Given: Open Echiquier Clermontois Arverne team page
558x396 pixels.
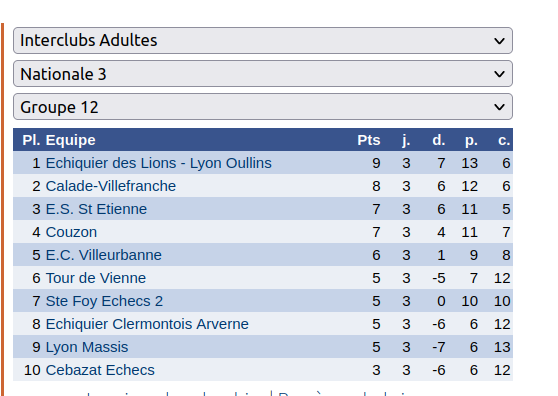Looking at the screenshot, I should tap(147, 324).
